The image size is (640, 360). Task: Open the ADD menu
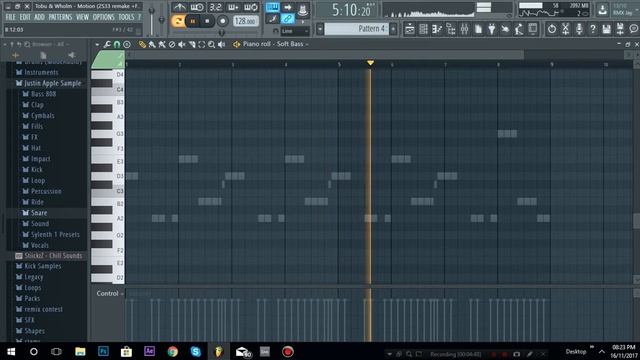39,17
